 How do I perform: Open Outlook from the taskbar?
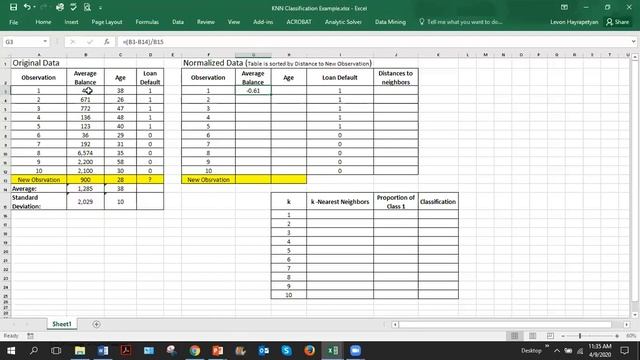tap(264, 351)
